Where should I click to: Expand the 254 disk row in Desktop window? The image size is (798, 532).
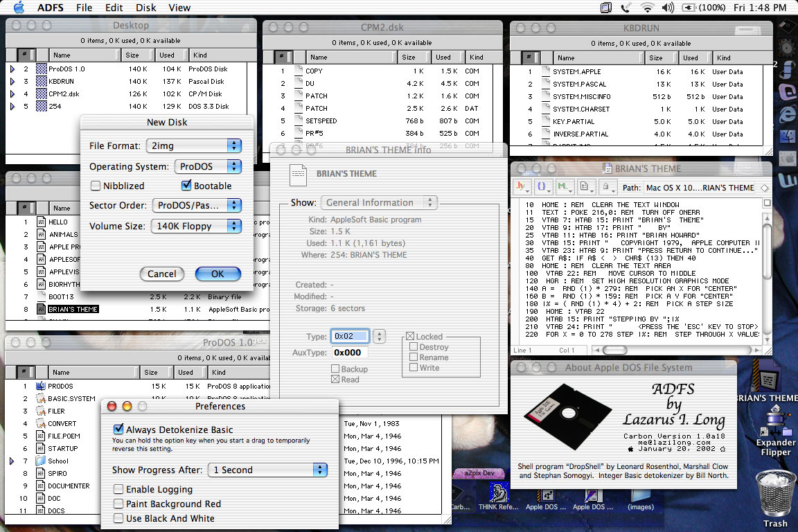[x=12, y=107]
